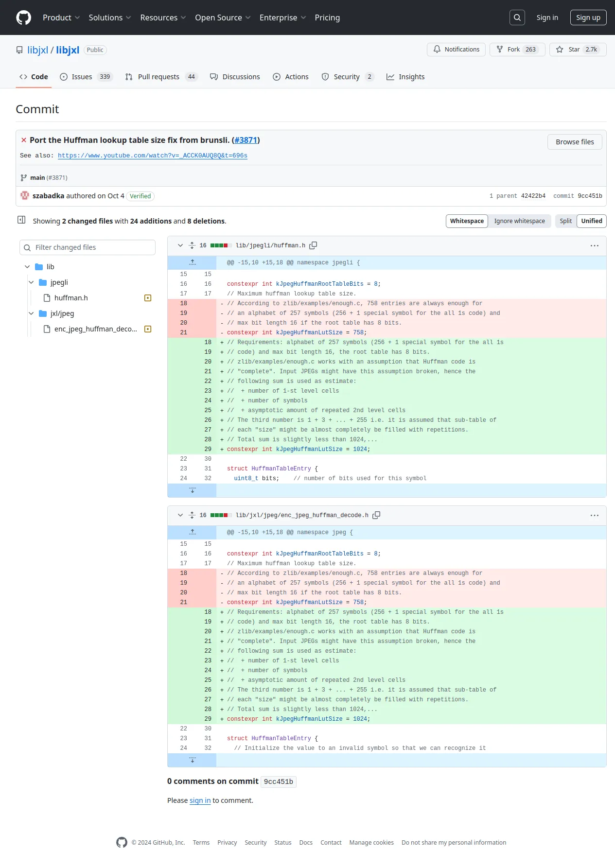Open the Code tab

click(34, 77)
